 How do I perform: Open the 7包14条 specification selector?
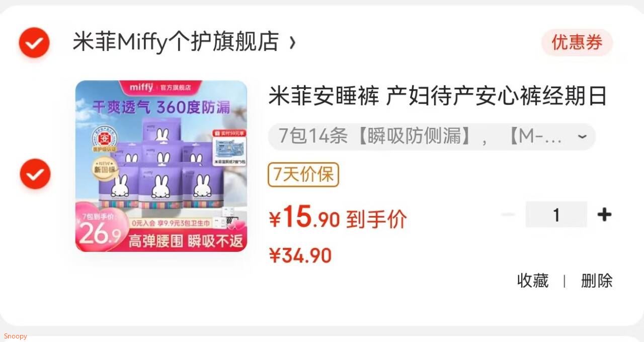(432, 136)
